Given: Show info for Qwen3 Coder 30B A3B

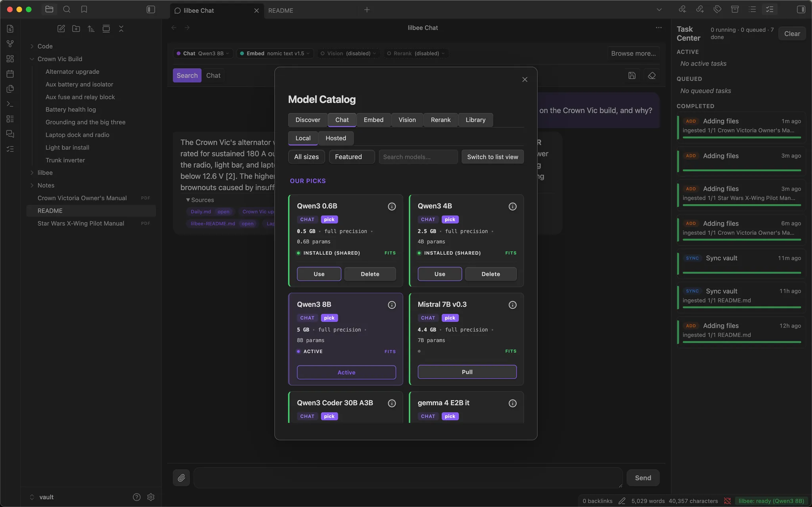Looking at the screenshot, I should (392, 403).
